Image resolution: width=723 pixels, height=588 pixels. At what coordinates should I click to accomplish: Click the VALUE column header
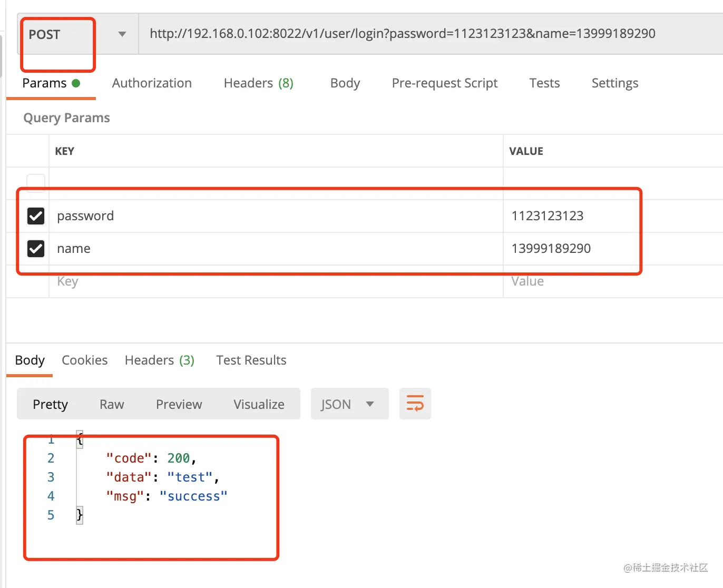pos(526,151)
